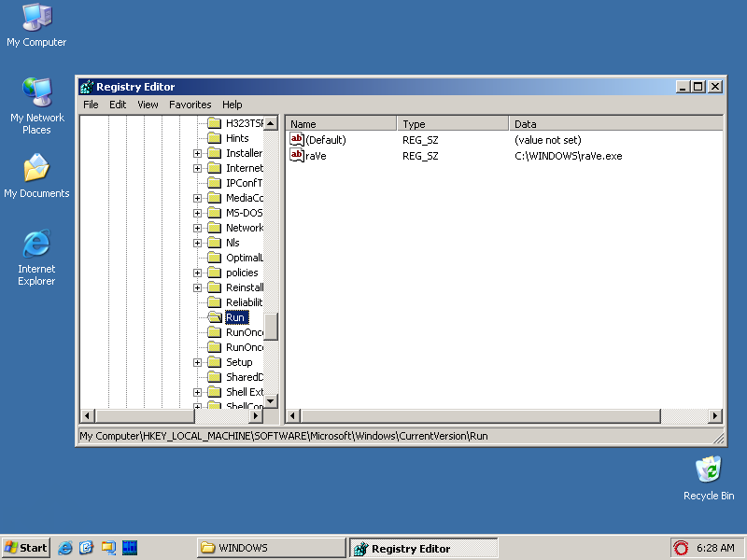Viewport: 747px width, 560px height.
Task: Expand the Internet key node
Action: pyautogui.click(x=197, y=168)
